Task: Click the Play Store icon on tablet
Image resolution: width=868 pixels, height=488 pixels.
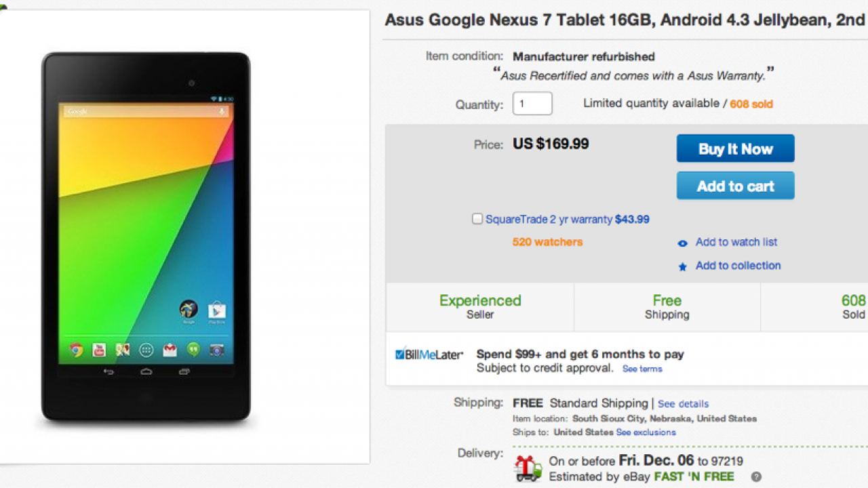Action: [216, 310]
